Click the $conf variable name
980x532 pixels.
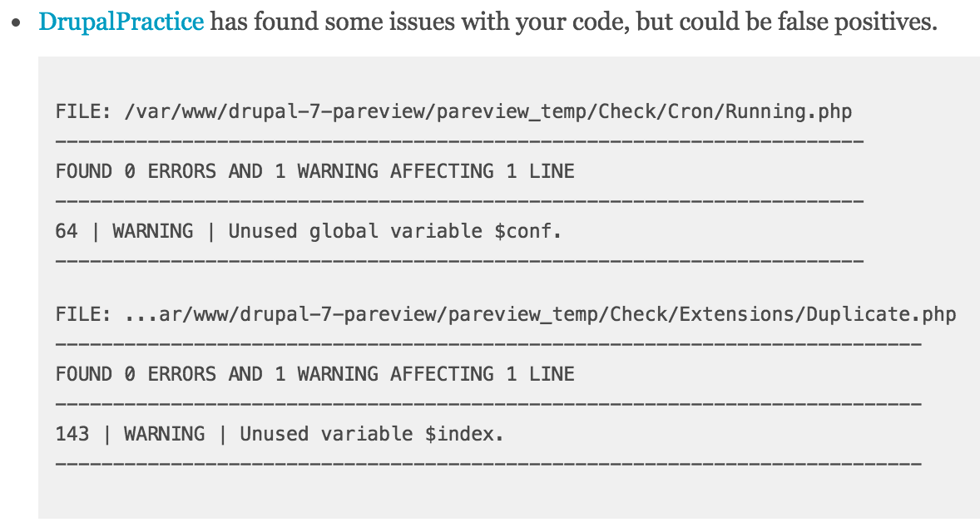tap(523, 231)
